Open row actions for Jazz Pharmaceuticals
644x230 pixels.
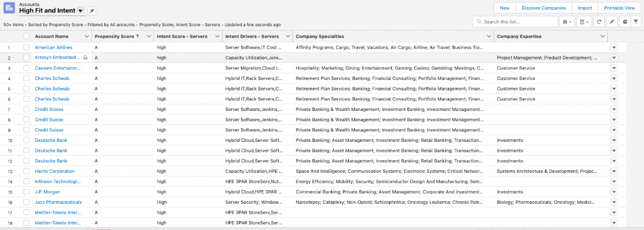click(x=614, y=202)
